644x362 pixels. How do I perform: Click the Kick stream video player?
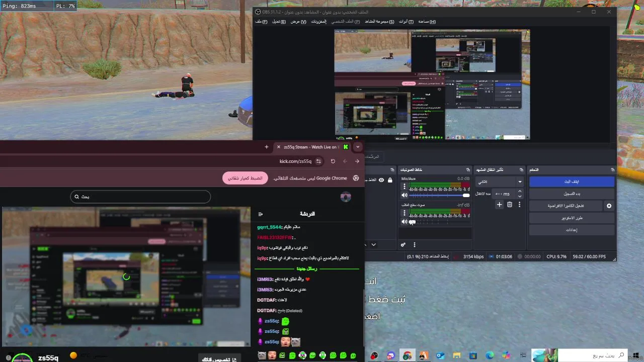coord(126,277)
